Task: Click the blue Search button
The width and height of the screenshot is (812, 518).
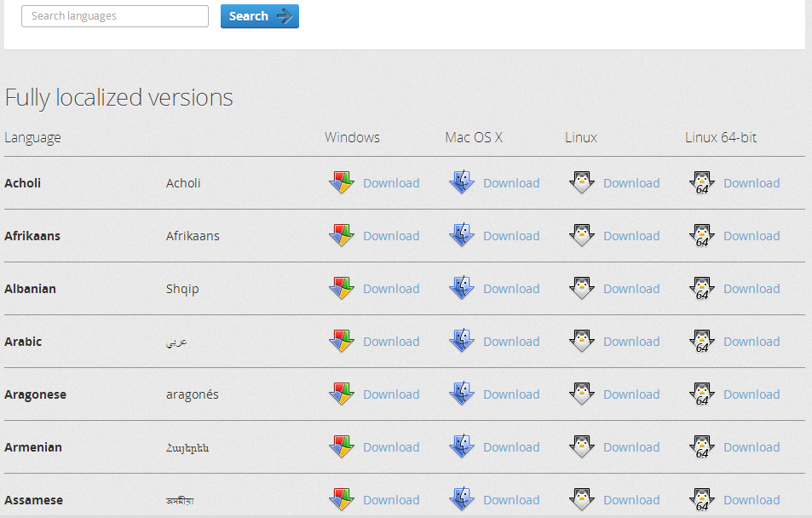Action: click(259, 16)
